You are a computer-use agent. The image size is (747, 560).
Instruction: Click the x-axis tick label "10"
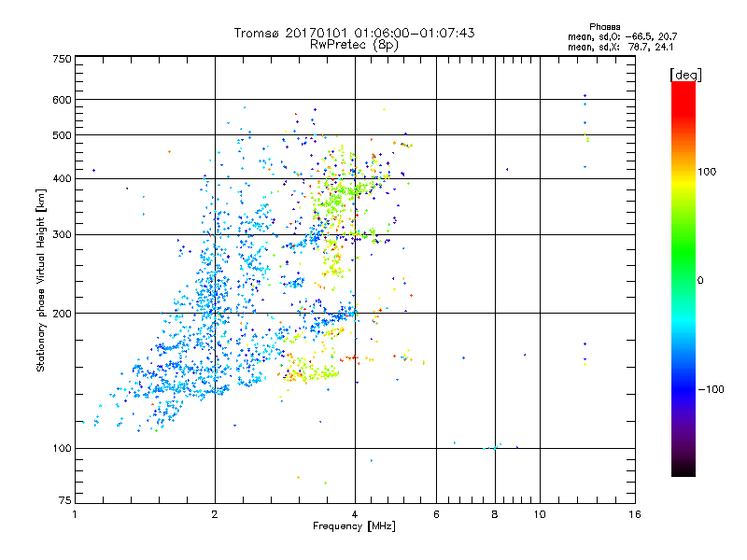540,514
